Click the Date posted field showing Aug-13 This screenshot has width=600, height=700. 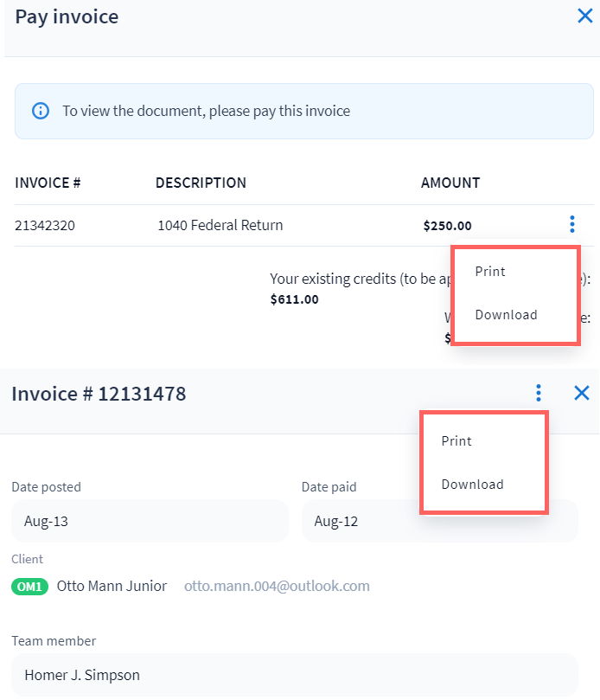click(150, 521)
